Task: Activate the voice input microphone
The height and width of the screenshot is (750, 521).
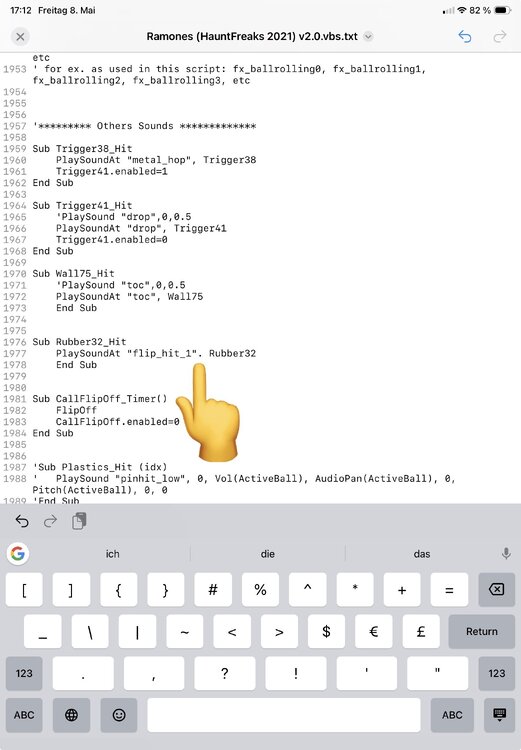Action: [x=506, y=554]
